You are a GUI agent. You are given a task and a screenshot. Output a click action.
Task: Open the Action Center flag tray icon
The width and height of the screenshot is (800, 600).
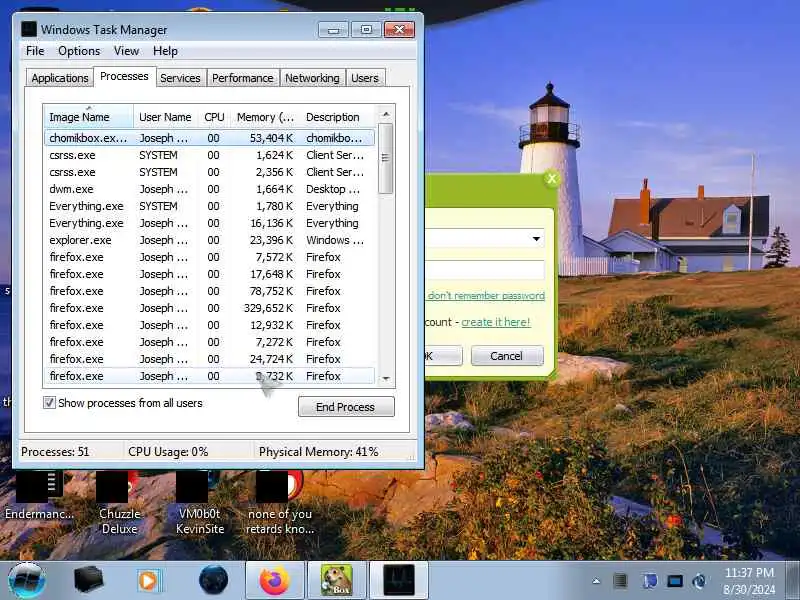point(649,581)
